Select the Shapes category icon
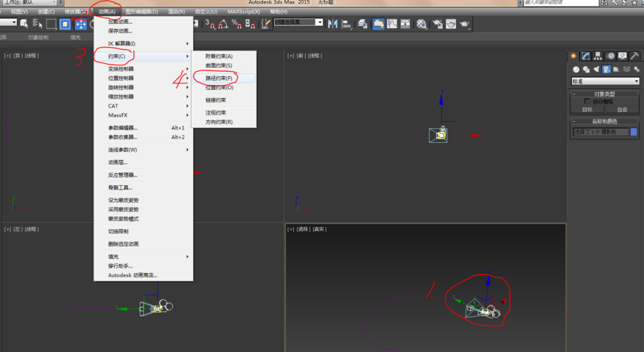The height and width of the screenshot is (352, 644). pyautogui.click(x=586, y=69)
